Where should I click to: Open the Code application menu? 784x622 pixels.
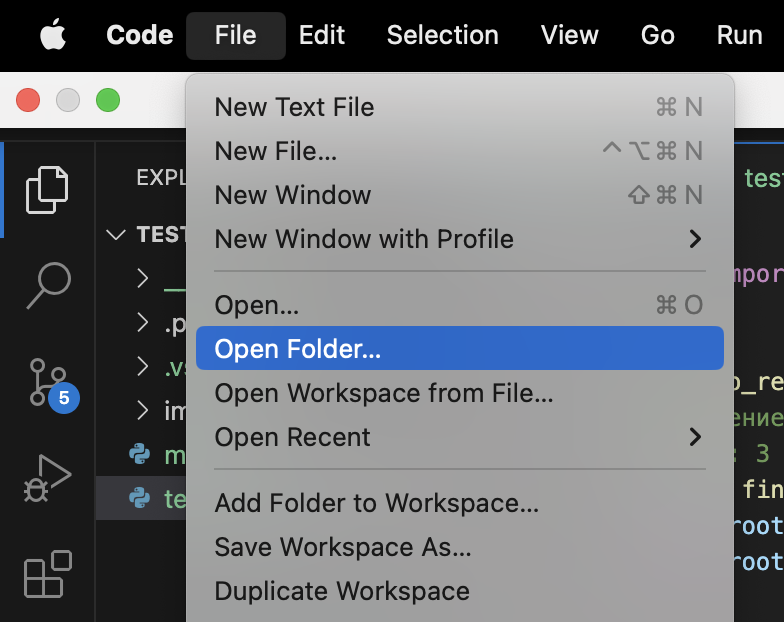pyautogui.click(x=140, y=35)
